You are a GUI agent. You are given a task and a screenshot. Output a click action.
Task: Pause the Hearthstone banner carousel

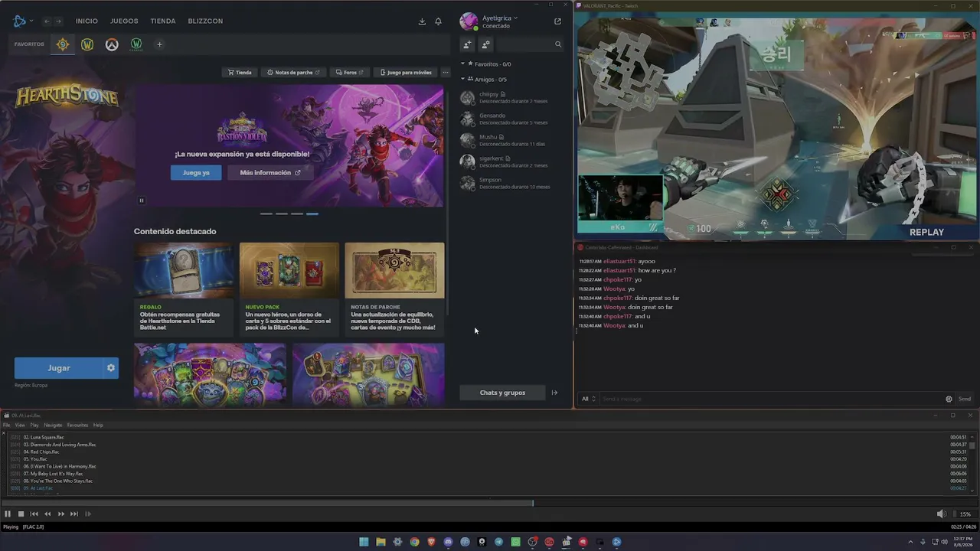(142, 201)
